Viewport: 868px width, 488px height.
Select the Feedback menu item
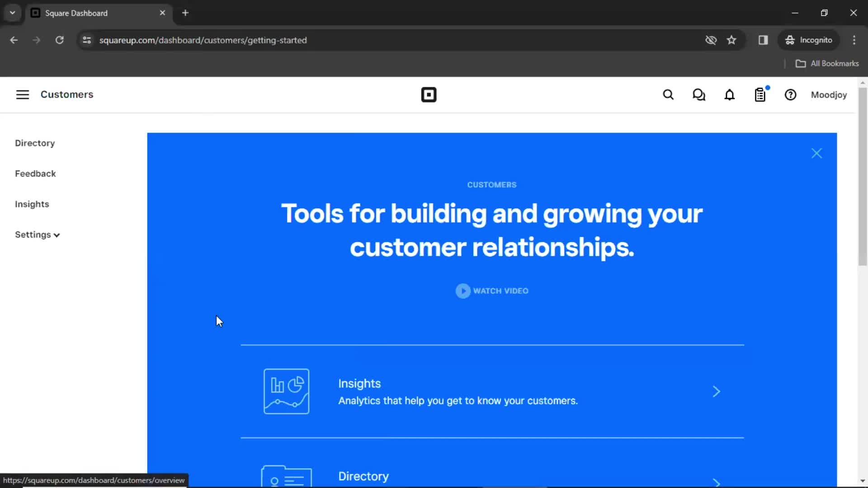tap(35, 173)
